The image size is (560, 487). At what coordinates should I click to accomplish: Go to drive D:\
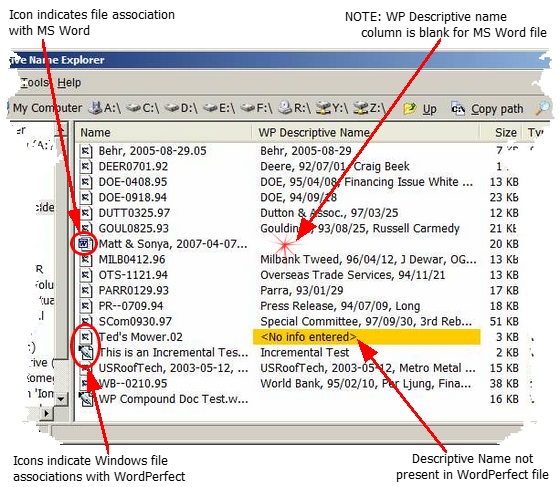point(181,108)
